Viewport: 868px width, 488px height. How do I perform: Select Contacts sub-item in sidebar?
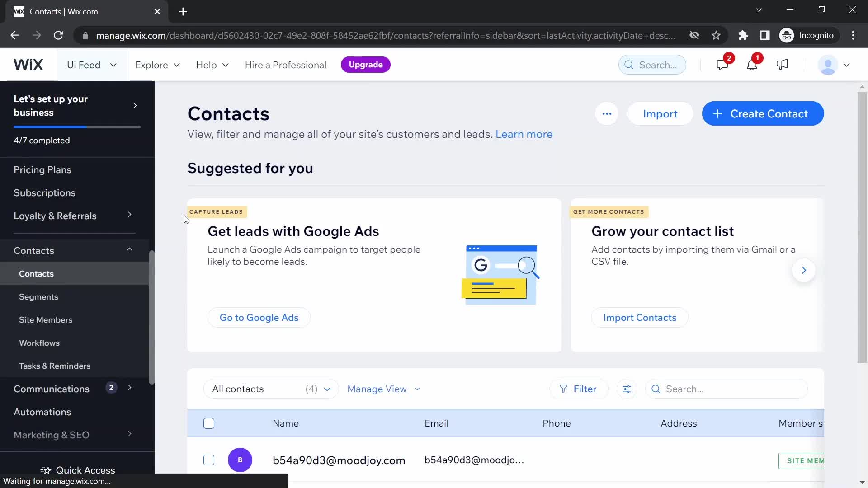pyautogui.click(x=75, y=274)
